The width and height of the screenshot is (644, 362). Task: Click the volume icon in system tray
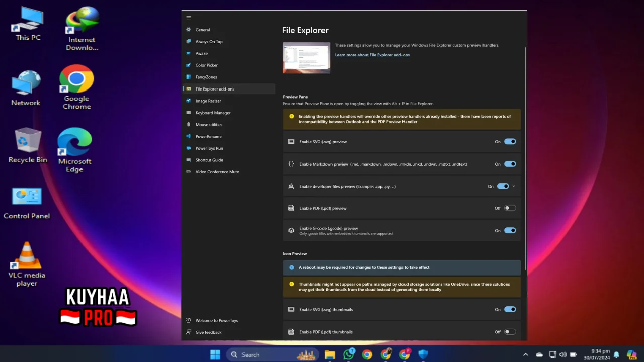click(x=562, y=355)
